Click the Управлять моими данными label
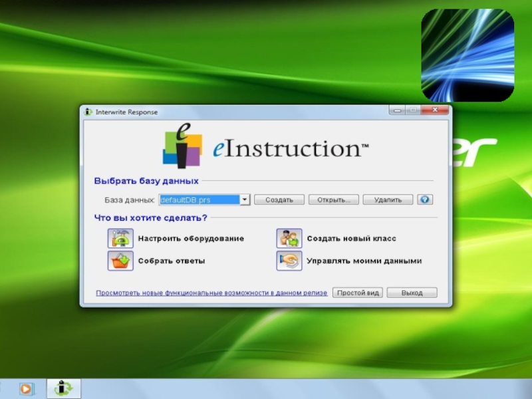The height and width of the screenshot is (399, 532). point(364,261)
